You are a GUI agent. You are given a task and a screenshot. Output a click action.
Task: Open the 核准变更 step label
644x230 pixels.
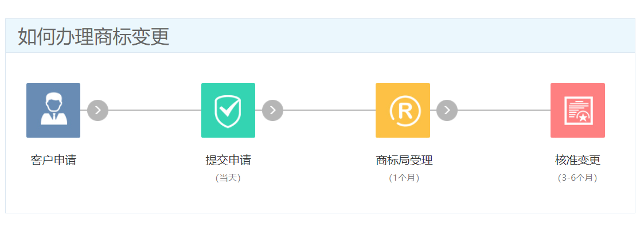[x=577, y=161]
